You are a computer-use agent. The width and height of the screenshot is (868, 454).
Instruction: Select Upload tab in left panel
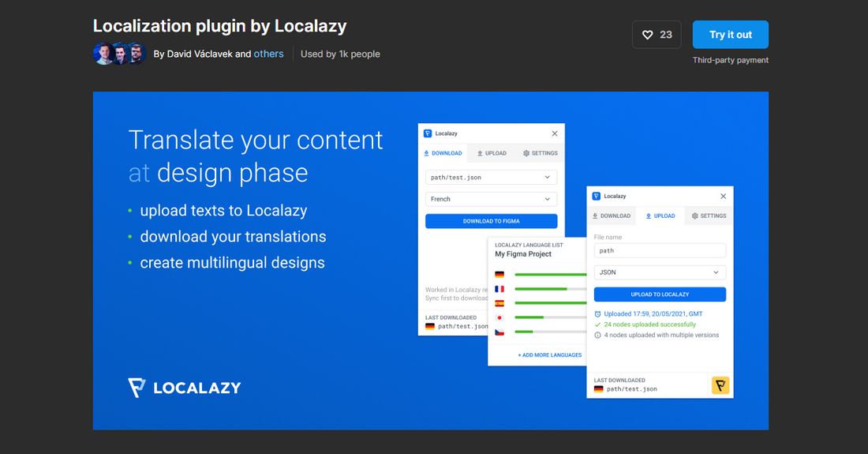[492, 153]
